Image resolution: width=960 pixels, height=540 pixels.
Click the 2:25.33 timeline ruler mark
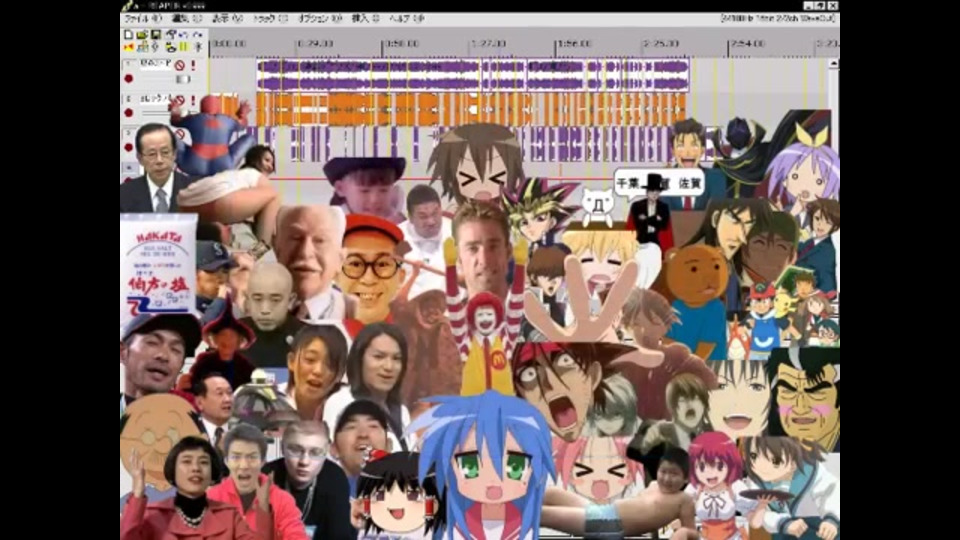661,44
